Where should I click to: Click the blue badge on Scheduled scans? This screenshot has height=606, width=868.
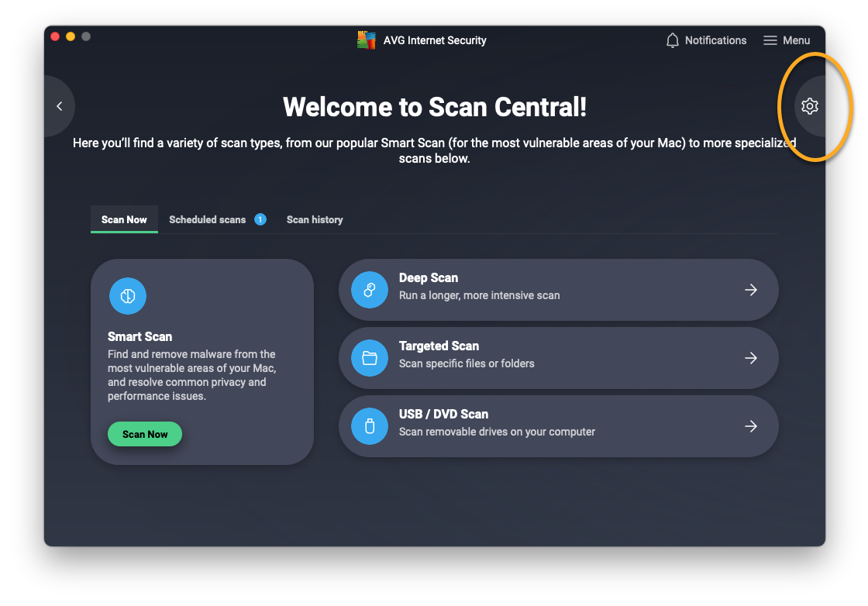pyautogui.click(x=260, y=219)
